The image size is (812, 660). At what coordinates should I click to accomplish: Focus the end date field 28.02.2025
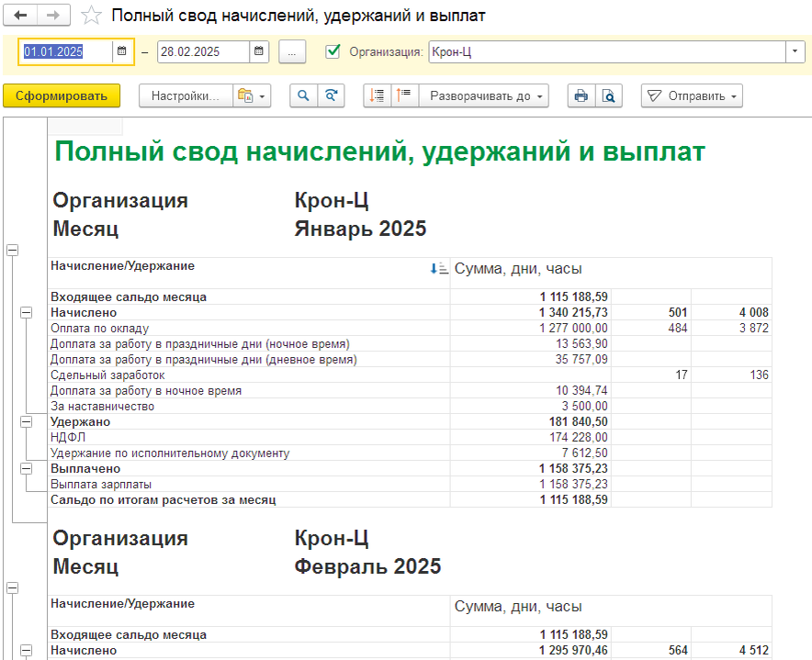click(x=204, y=51)
